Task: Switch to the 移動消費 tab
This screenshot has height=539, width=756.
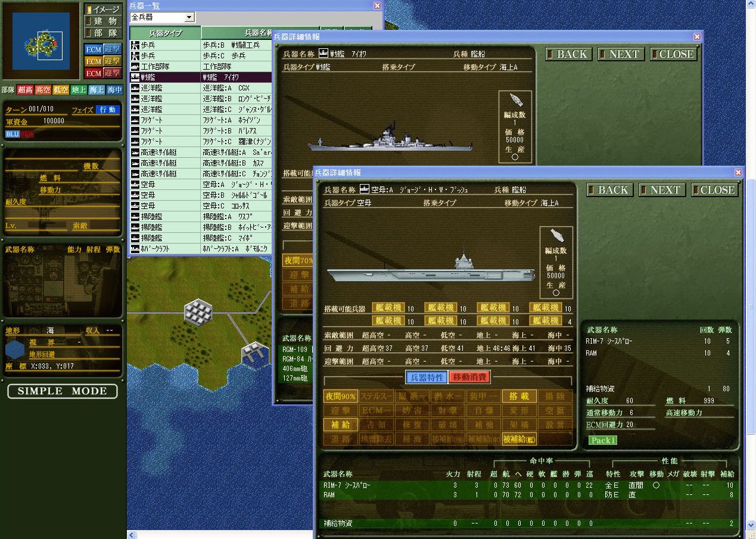Action: coord(469,377)
